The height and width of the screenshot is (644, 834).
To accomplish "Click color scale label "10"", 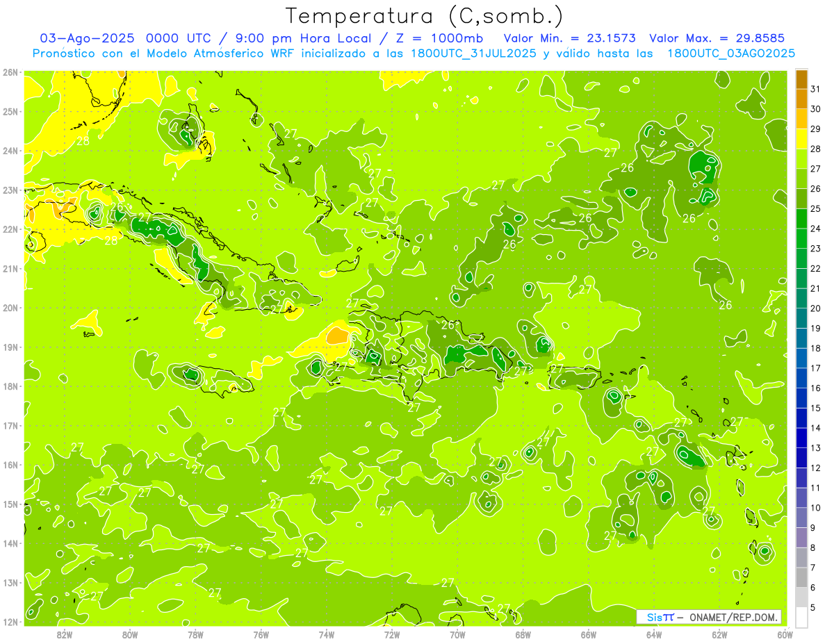I will click(x=816, y=508).
